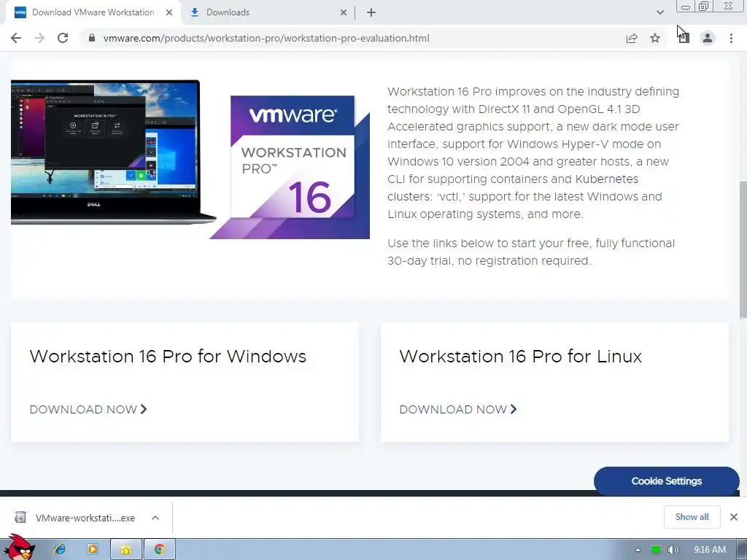Viewport: 747px width, 560px height.
Task: Open Cookie Settings
Action: coord(667,481)
